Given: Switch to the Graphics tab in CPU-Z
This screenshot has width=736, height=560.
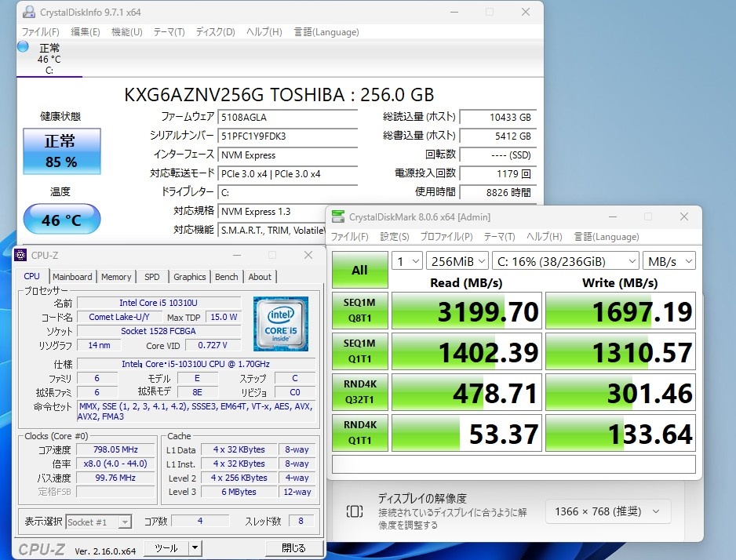Looking at the screenshot, I should (x=190, y=277).
